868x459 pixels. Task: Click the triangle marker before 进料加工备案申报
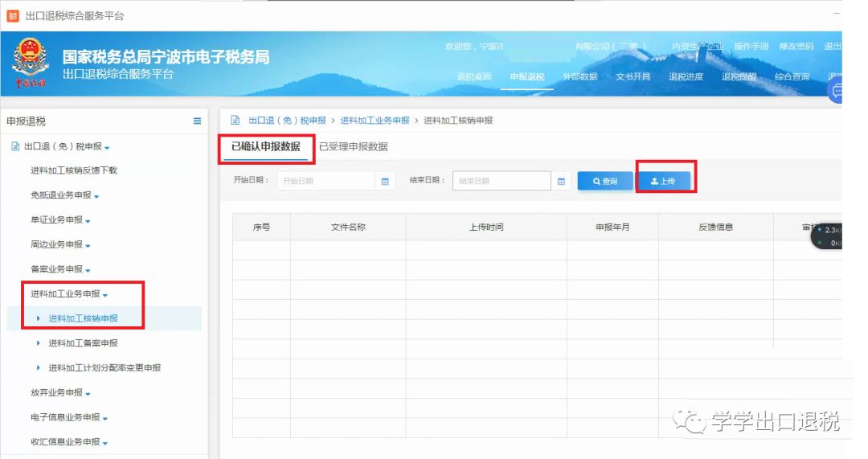39,343
